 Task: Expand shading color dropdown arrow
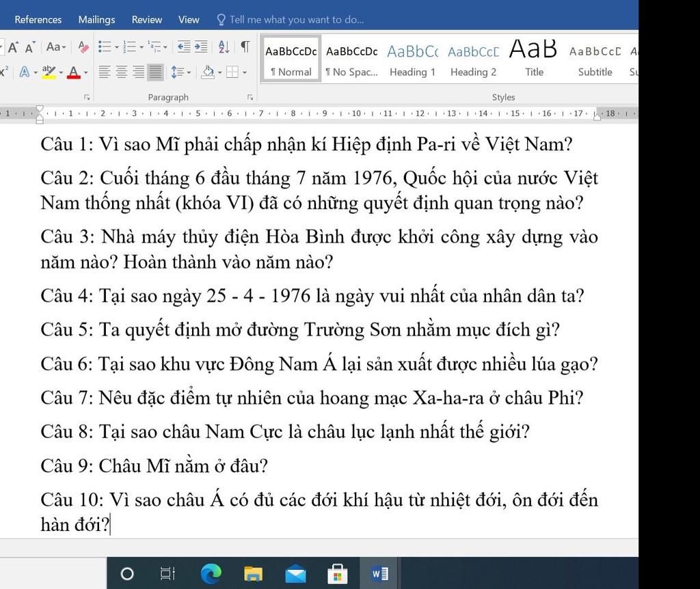(x=219, y=72)
